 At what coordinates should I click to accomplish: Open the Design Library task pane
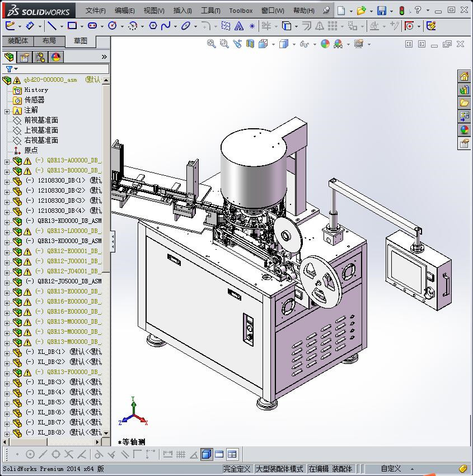(x=464, y=90)
